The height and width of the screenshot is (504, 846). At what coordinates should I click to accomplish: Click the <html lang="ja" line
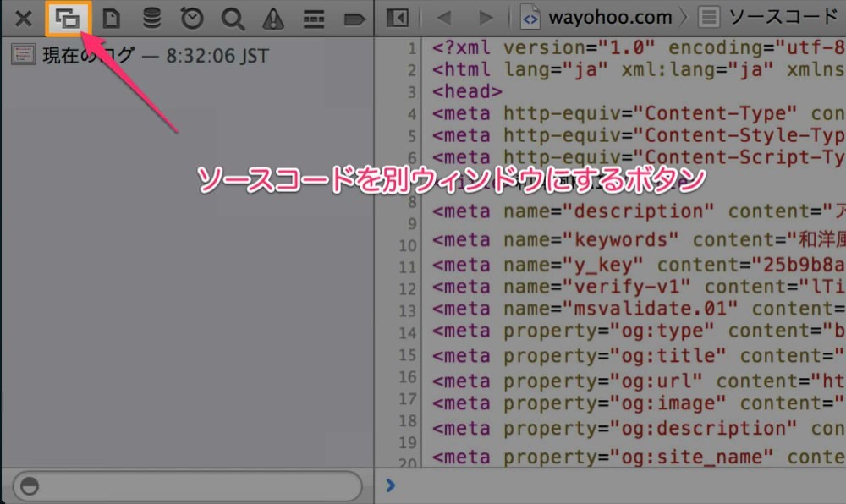pos(638,69)
